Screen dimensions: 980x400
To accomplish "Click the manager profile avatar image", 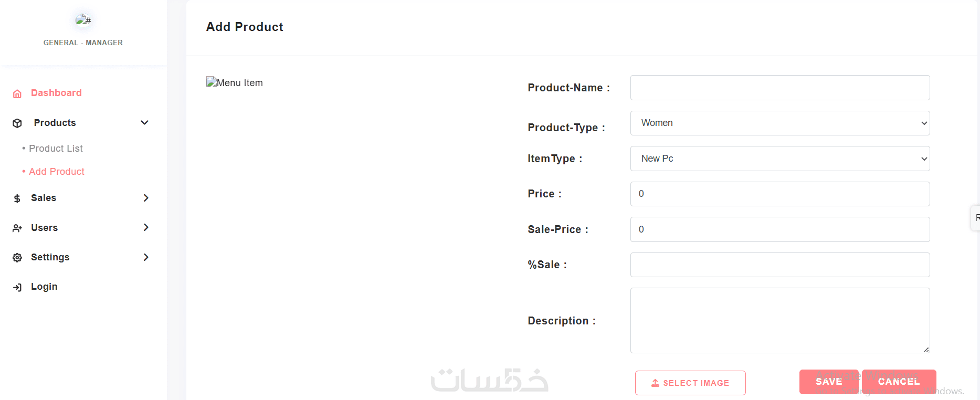I will [x=83, y=20].
